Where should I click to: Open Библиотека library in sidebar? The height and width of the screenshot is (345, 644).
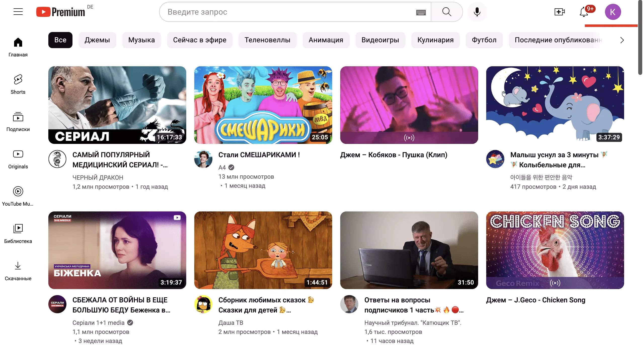tap(18, 234)
